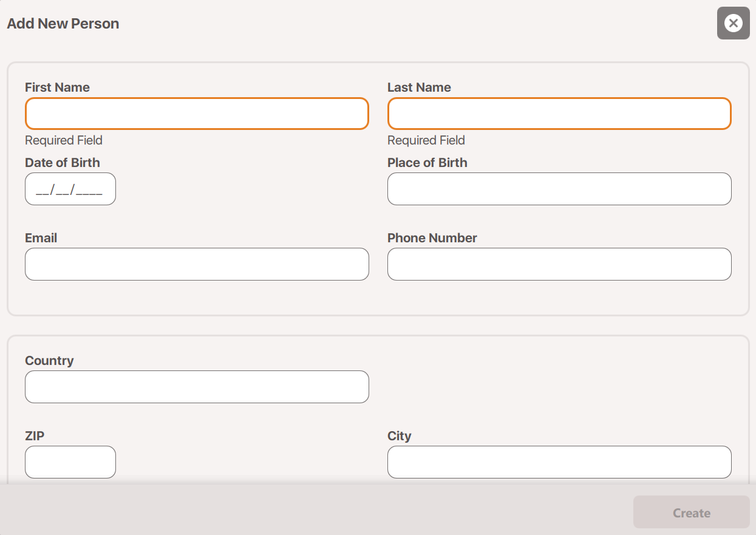Focus the ZIP code box

[70, 462]
